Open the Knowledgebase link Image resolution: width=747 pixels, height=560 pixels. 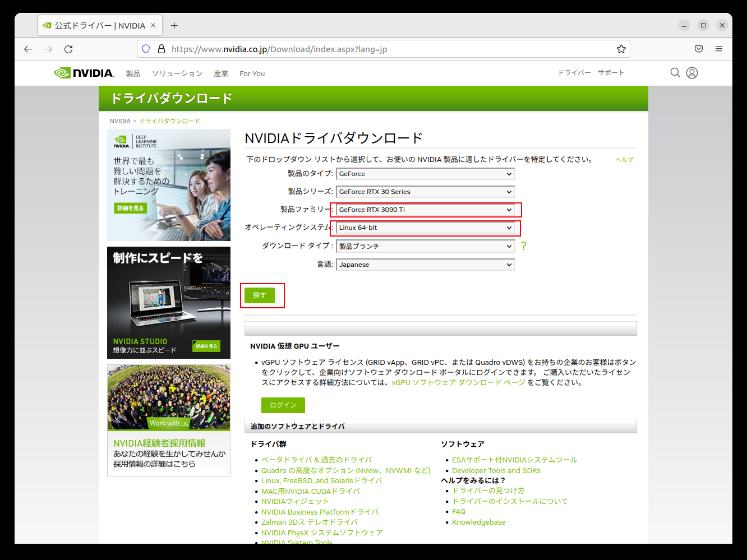pos(479,522)
